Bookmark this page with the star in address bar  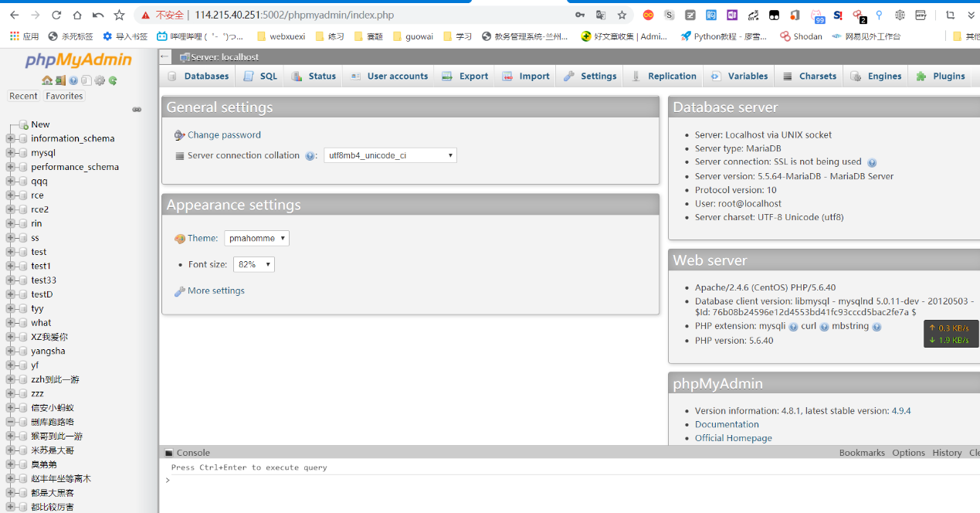point(622,15)
